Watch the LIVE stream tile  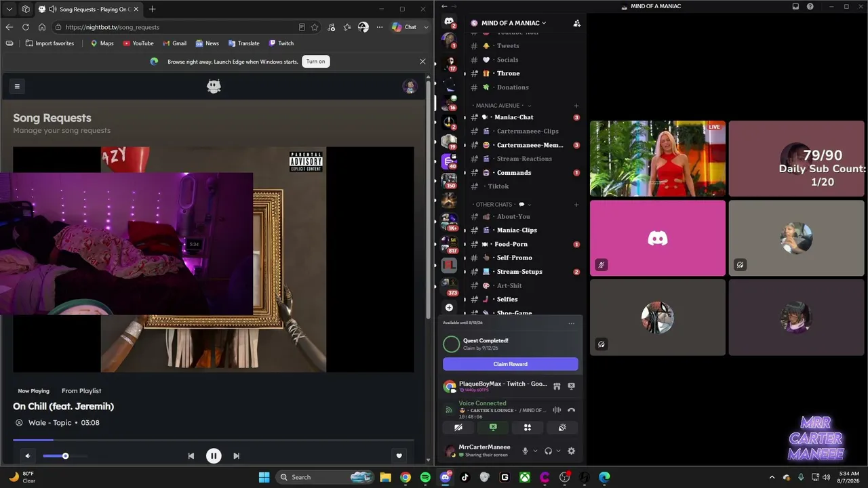pos(658,159)
